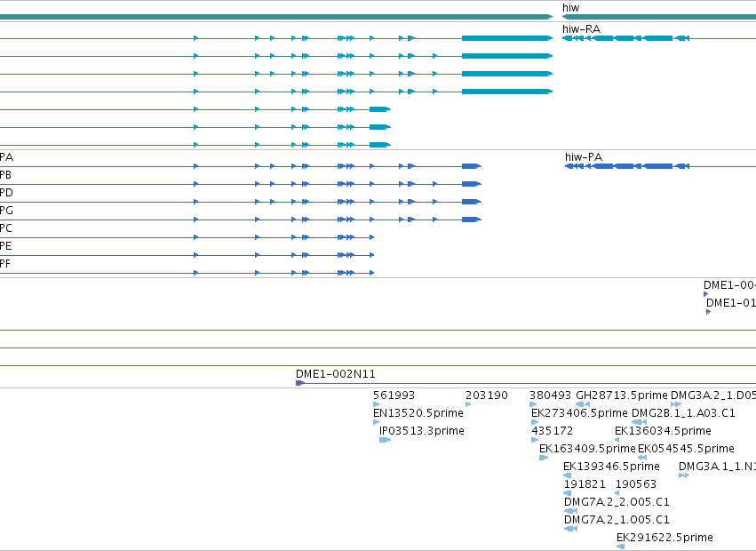
Task: Select the hiw-PA protein label
Action: click(x=584, y=156)
